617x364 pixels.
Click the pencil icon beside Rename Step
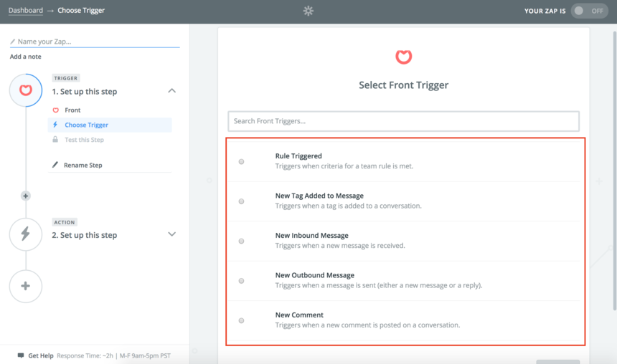click(x=55, y=165)
